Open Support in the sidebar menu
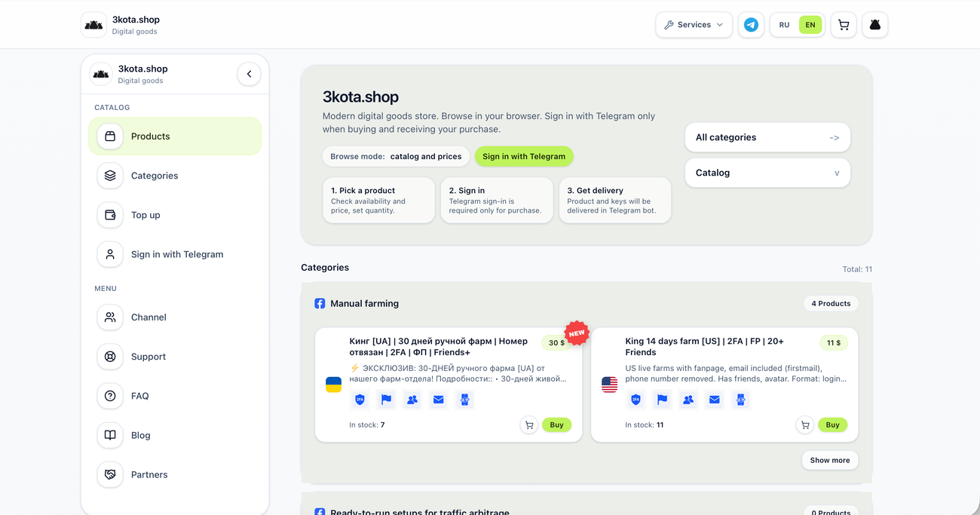The height and width of the screenshot is (515, 980). (175, 357)
